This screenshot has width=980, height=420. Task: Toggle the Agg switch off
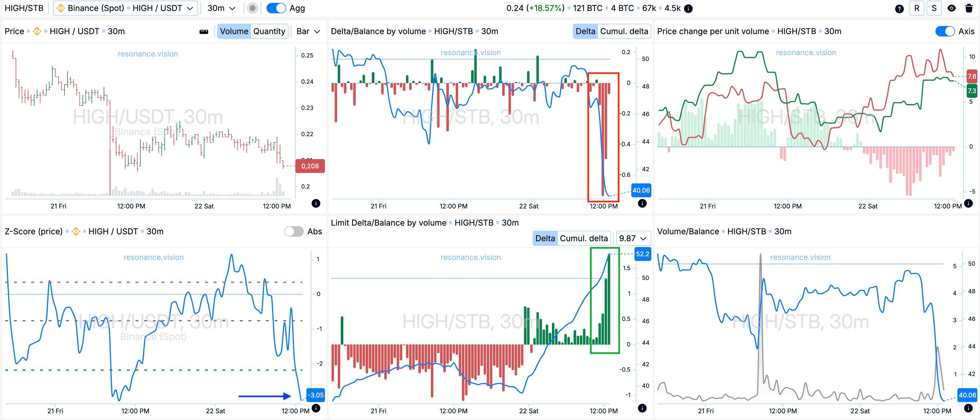coord(276,8)
